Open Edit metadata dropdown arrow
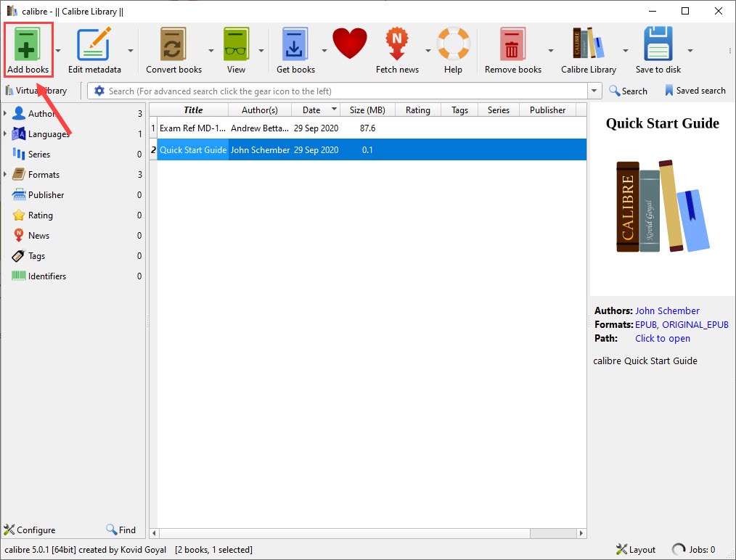This screenshot has height=560, width=736. pyautogui.click(x=131, y=50)
